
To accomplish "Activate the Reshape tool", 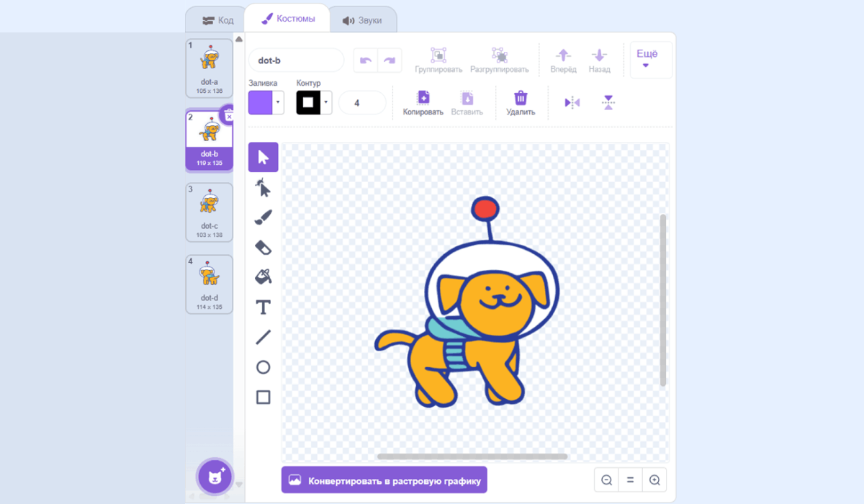I will (x=263, y=187).
